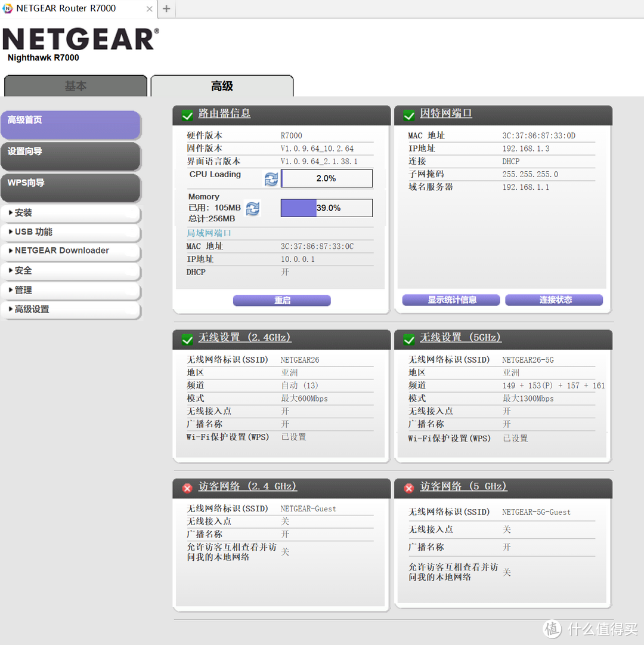The image size is (644, 645).
Task: Click red X icon for 2.4 GHz guest network
Action: point(187,488)
